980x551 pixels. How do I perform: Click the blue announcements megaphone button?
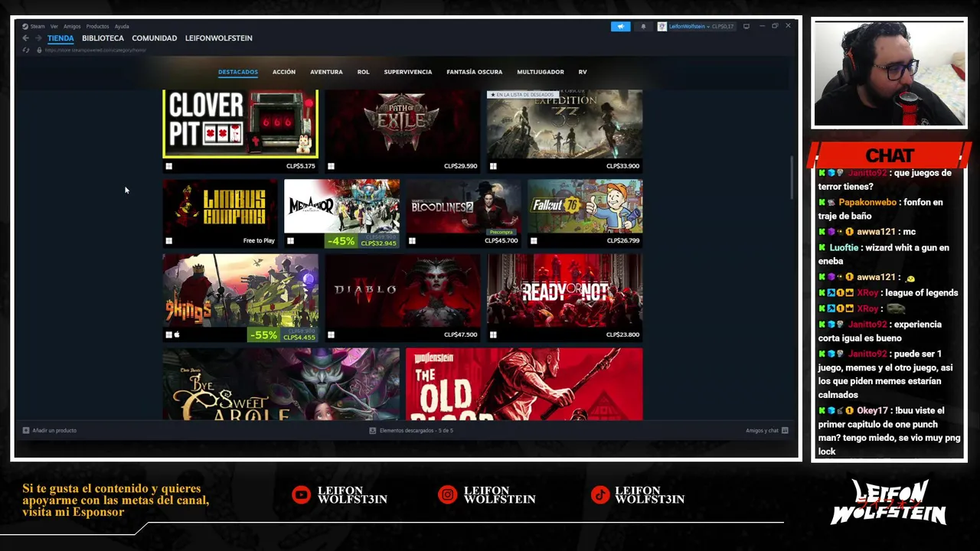click(x=621, y=26)
